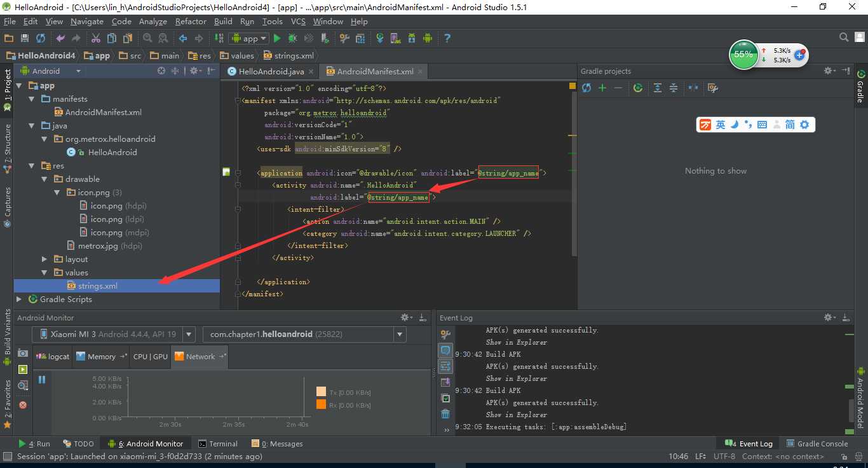This screenshot has height=468, width=868.
Task: Toggle tool window bars at bottom-left corner
Action: pos(8,457)
